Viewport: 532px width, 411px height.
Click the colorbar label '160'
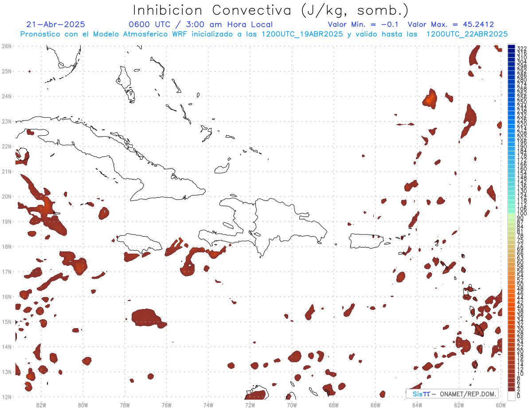(x=522, y=169)
